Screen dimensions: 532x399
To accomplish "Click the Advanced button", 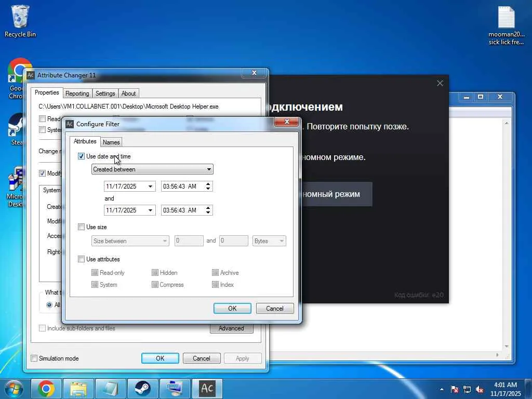I will 231,328.
